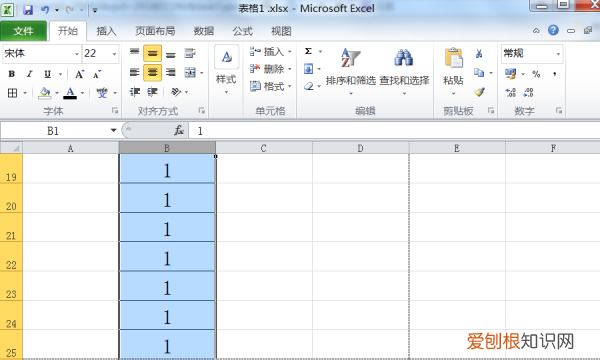
Task: Select column C header
Action: [264, 148]
